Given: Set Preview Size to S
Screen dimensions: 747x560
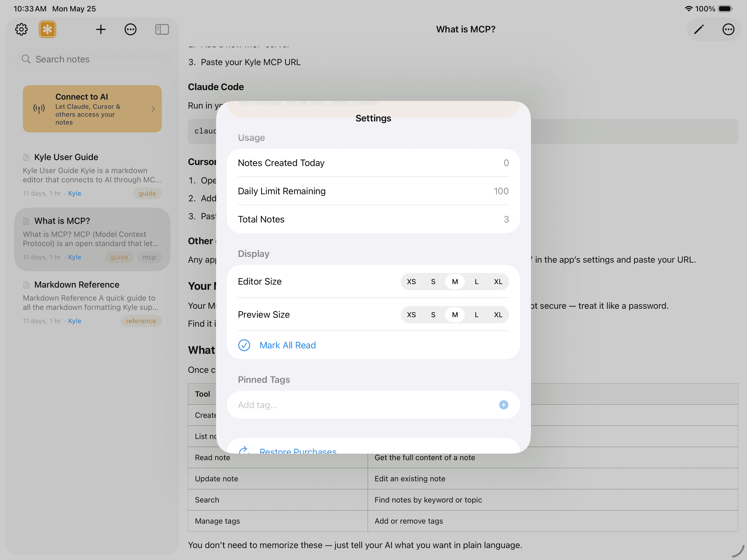Looking at the screenshot, I should click(433, 315).
